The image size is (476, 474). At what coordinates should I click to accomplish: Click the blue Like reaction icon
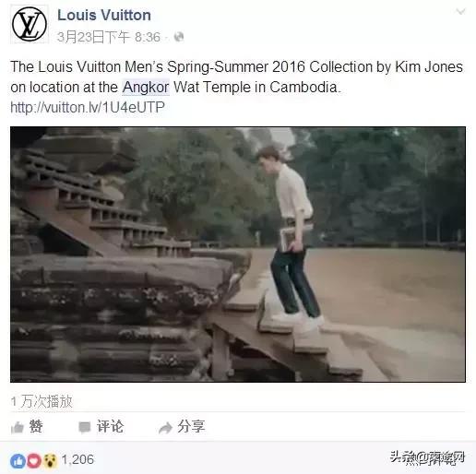[18, 461]
